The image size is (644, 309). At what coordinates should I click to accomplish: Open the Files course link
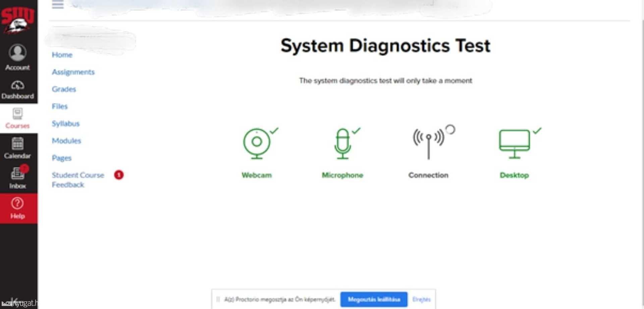[x=60, y=106]
